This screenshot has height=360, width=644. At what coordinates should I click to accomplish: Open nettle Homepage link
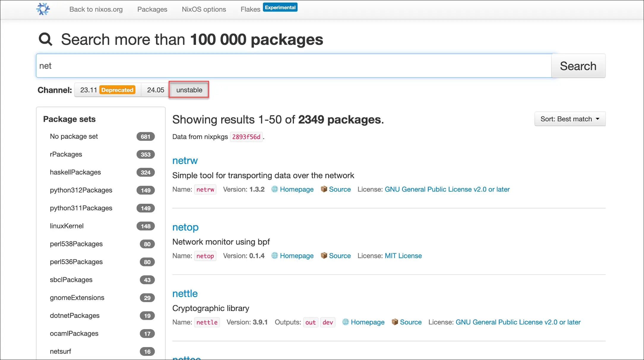click(x=368, y=322)
